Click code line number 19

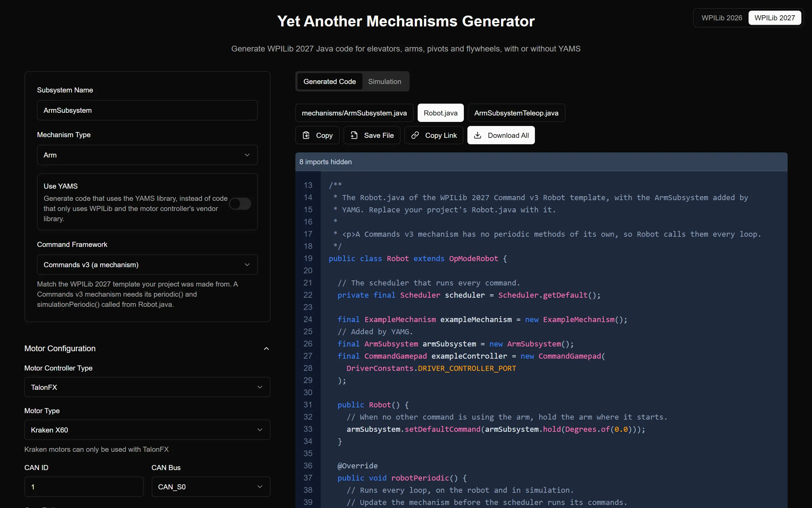coord(308,258)
